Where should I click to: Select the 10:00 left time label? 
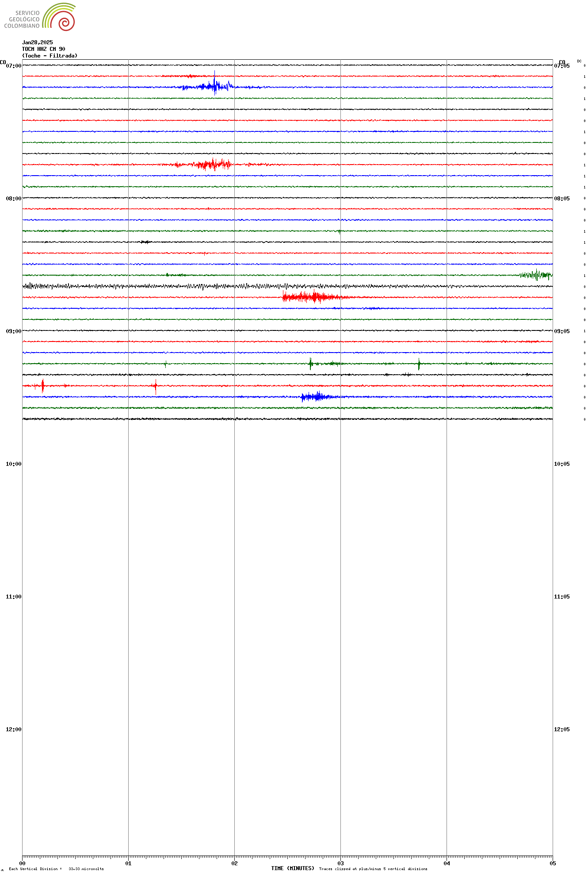point(13,464)
